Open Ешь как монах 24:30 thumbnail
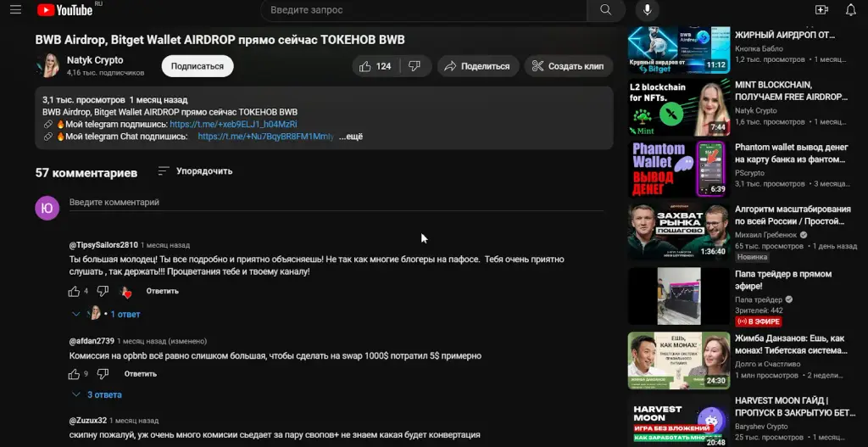Viewport: 868px width, 447px height. 679,360
